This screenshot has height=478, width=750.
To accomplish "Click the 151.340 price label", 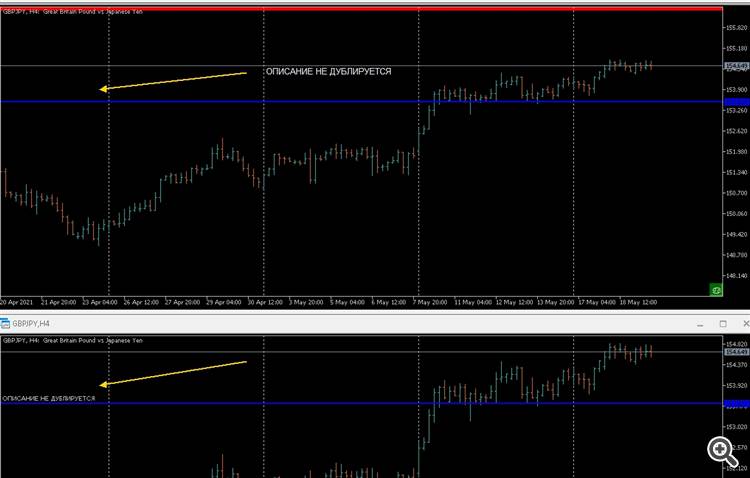I will coord(736,172).
